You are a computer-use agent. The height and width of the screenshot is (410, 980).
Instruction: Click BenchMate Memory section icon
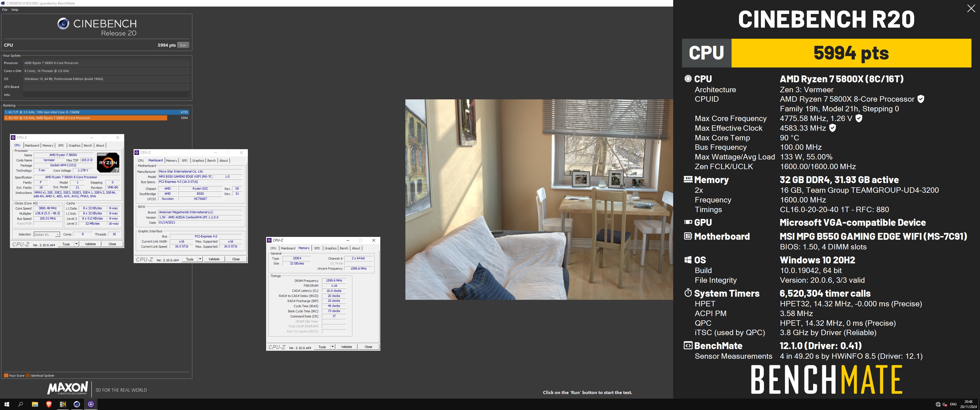point(688,179)
